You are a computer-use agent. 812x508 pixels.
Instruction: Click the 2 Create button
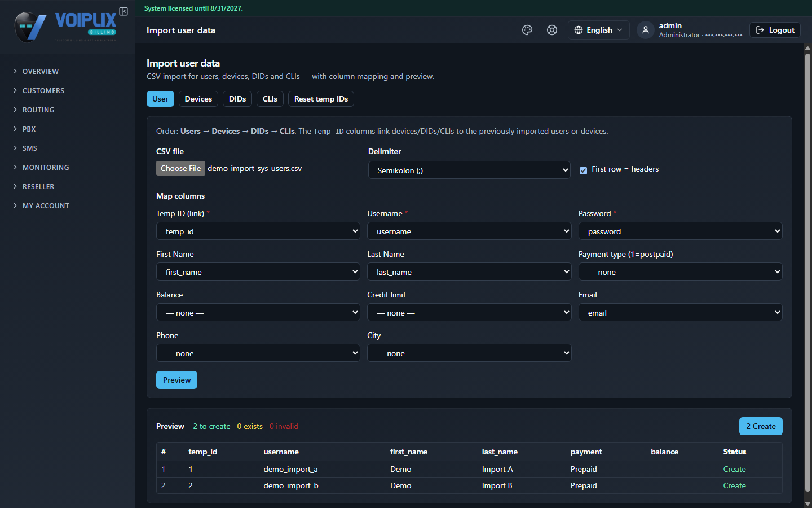pyautogui.click(x=761, y=426)
